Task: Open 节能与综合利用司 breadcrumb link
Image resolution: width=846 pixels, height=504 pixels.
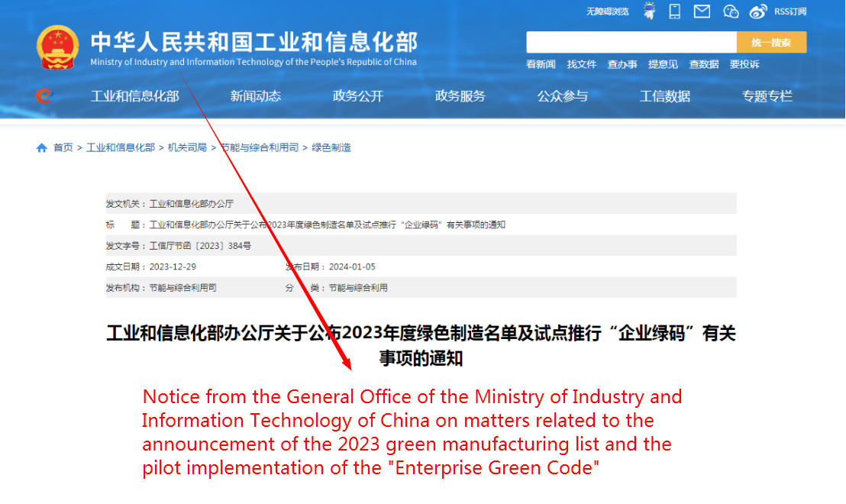Action: (x=260, y=147)
